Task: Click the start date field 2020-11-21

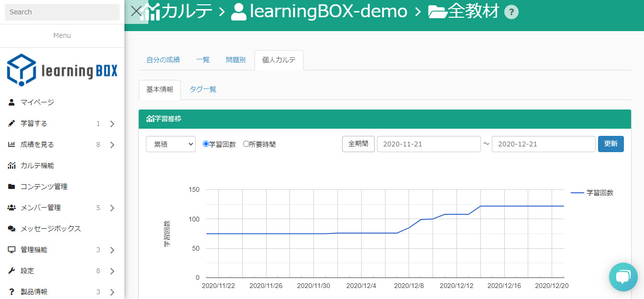Action: [x=429, y=144]
